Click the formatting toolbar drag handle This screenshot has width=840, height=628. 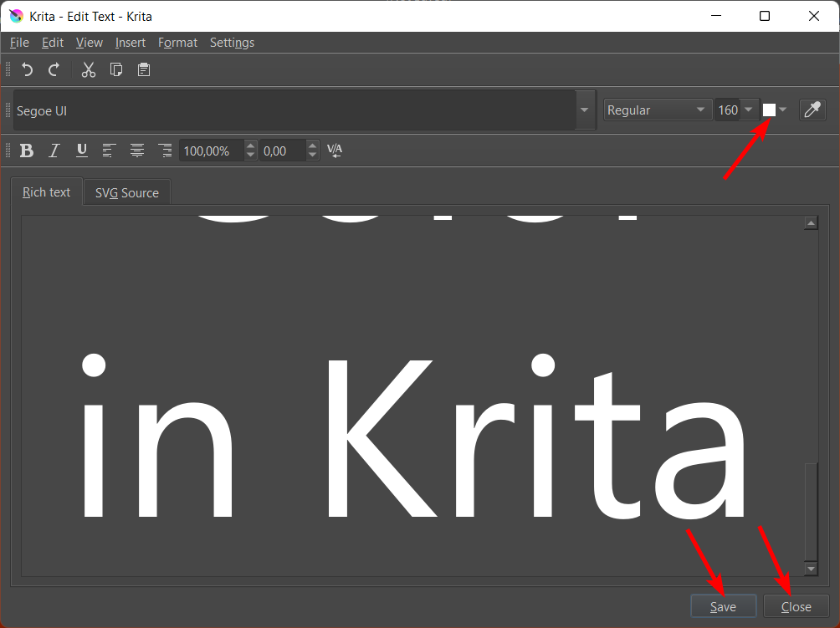click(x=8, y=151)
